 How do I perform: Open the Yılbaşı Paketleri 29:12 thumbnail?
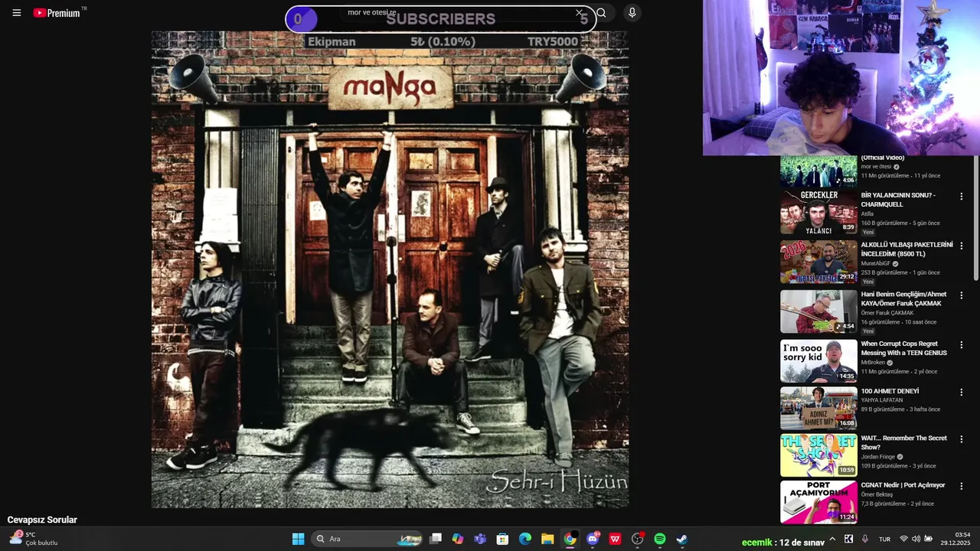coord(818,262)
